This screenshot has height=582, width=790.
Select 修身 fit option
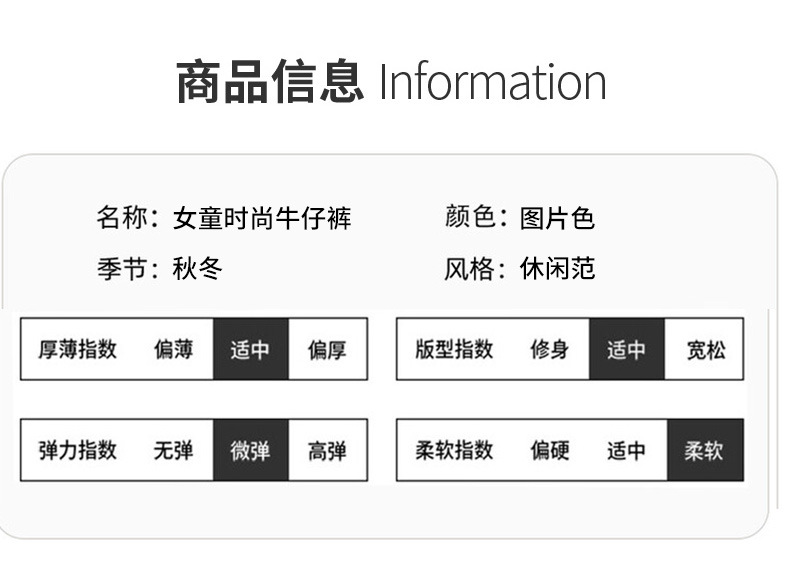[x=549, y=350]
